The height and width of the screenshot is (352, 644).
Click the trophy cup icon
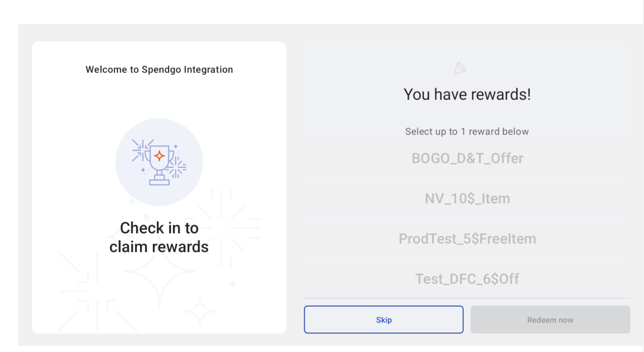159,162
